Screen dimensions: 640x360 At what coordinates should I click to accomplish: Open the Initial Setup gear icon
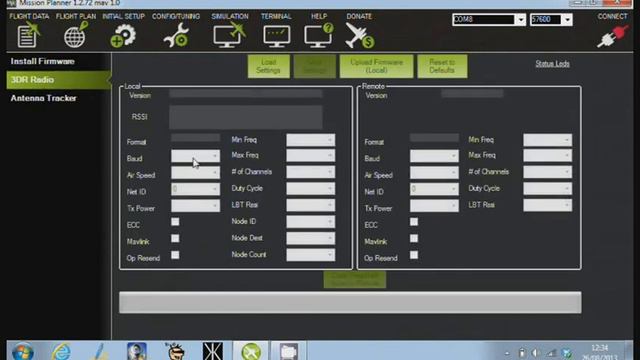point(123,36)
